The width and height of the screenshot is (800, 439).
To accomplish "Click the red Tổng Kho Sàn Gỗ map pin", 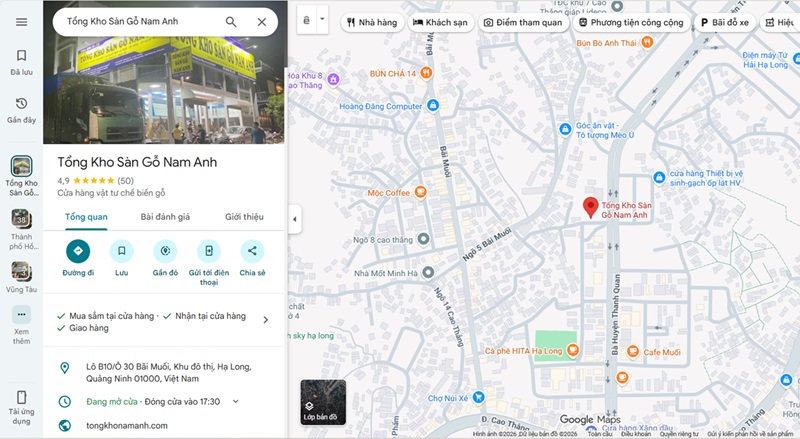I will (591, 208).
